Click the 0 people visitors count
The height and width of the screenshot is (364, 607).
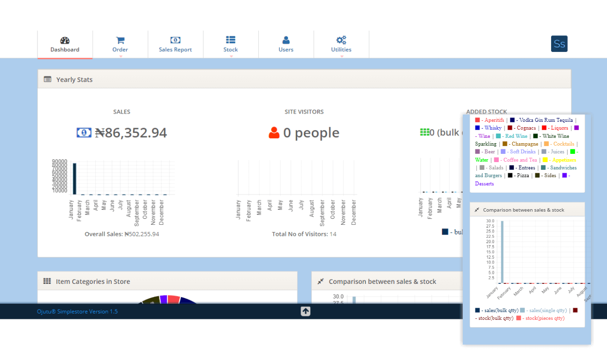pos(311,132)
